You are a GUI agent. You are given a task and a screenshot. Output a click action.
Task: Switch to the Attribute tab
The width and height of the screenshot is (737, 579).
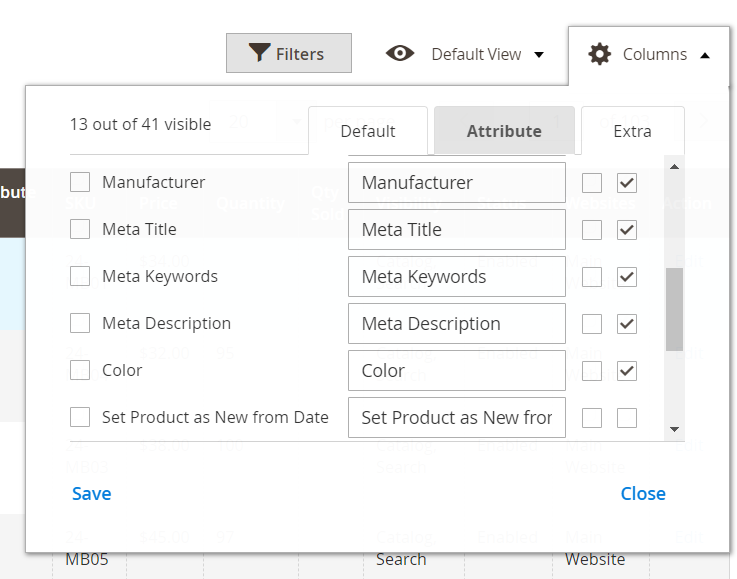pyautogui.click(x=504, y=131)
